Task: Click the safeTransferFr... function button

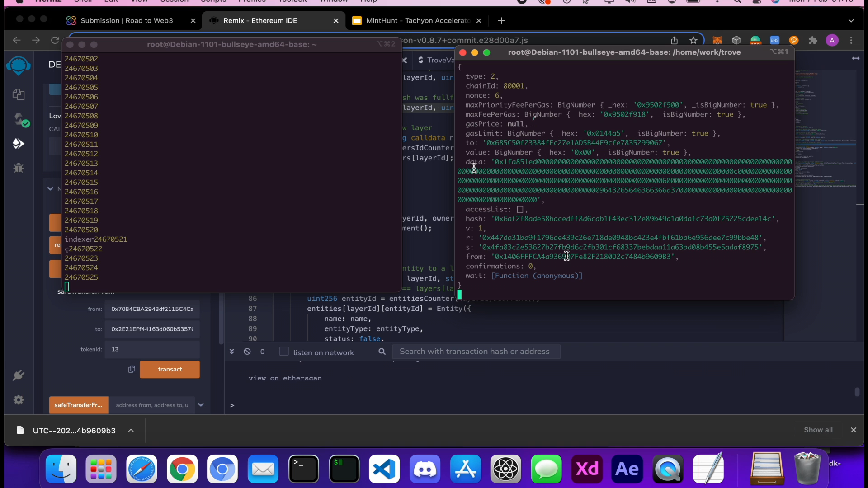Action: pos(79,405)
